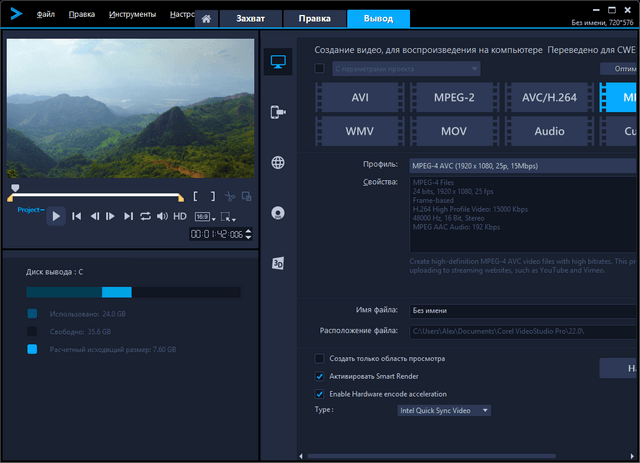Enable HD preview mode

pos(180,216)
